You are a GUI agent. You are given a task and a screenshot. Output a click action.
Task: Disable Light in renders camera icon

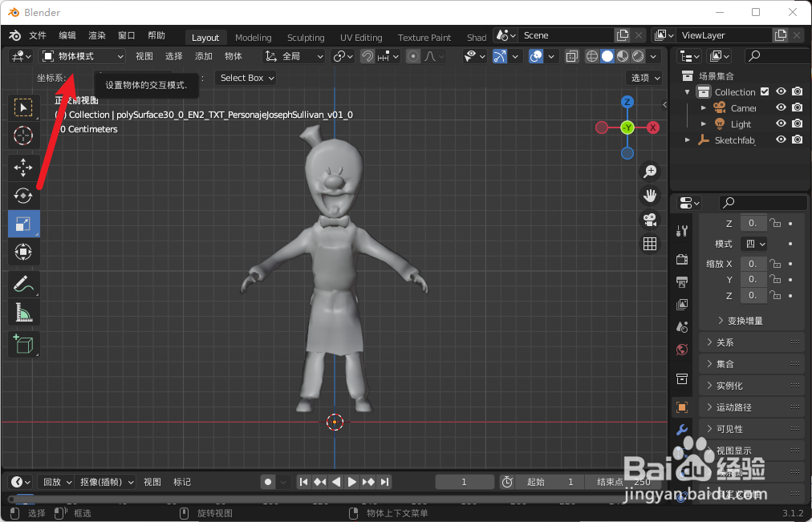pos(798,123)
